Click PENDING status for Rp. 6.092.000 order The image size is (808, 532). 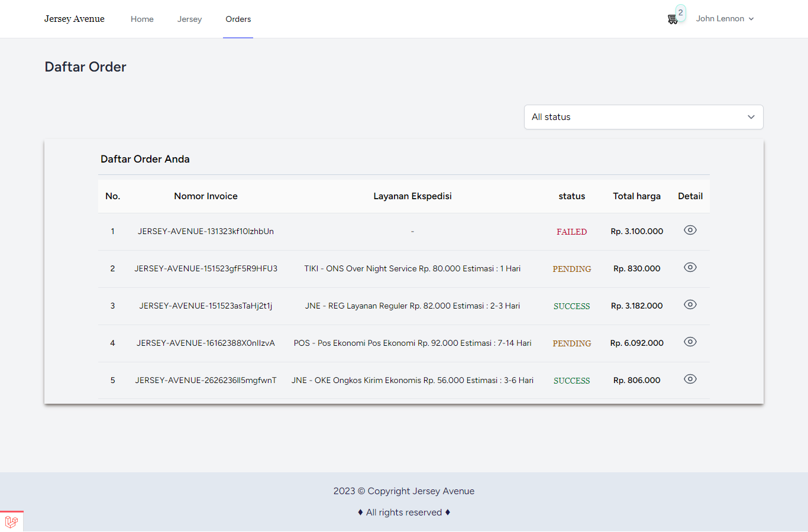(x=572, y=343)
